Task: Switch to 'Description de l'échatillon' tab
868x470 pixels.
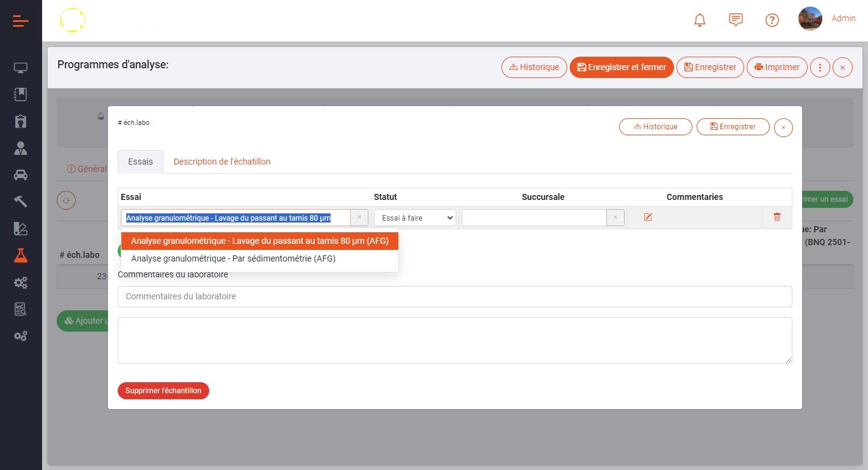Action: click(222, 162)
